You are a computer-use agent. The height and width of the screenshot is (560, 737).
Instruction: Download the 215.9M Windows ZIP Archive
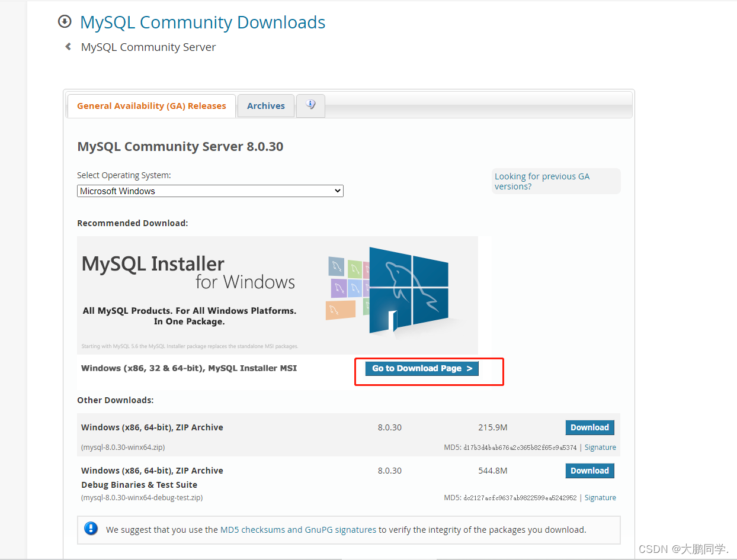click(x=589, y=427)
